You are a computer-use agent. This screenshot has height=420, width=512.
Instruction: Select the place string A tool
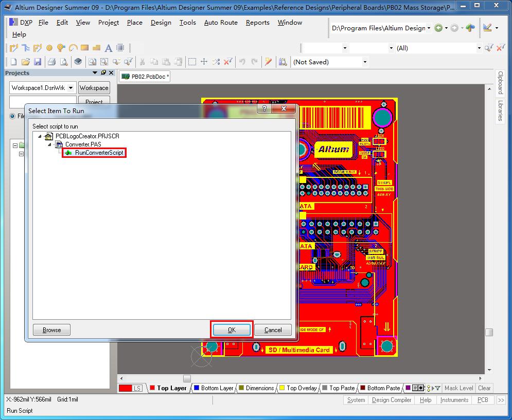point(109,48)
